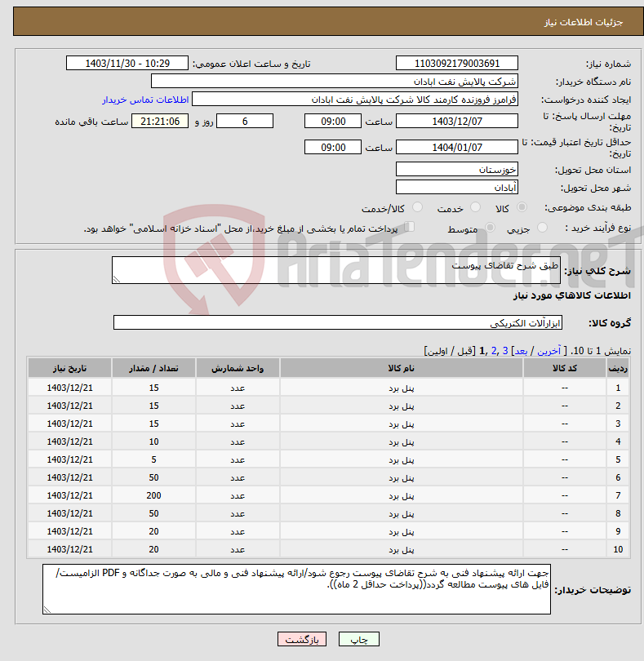Click quantity 10 in row 4

pyautogui.click(x=153, y=441)
